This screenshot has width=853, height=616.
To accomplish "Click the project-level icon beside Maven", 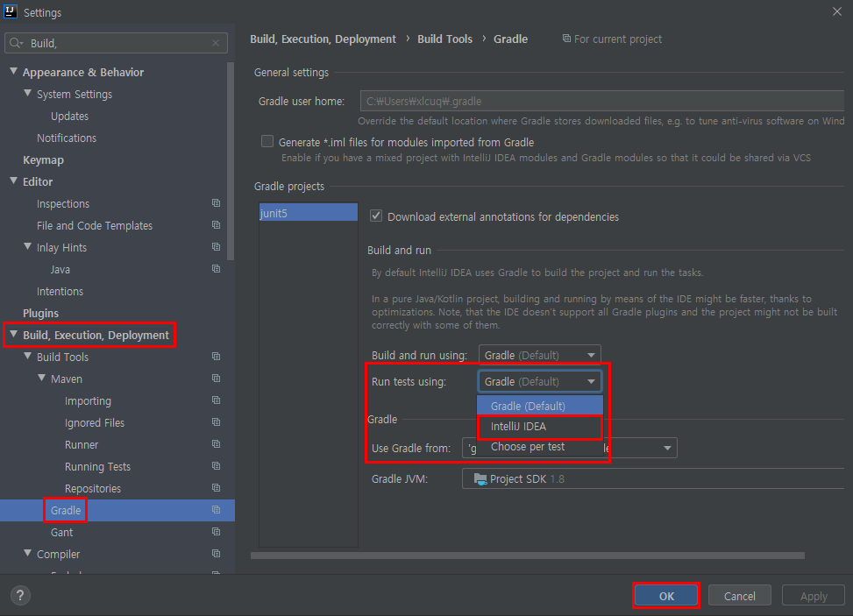I will click(x=216, y=379).
